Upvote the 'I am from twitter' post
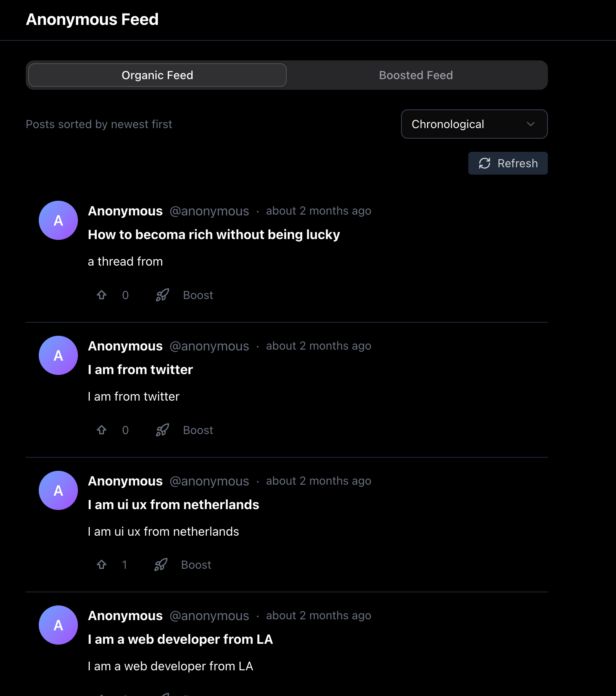 coord(102,430)
